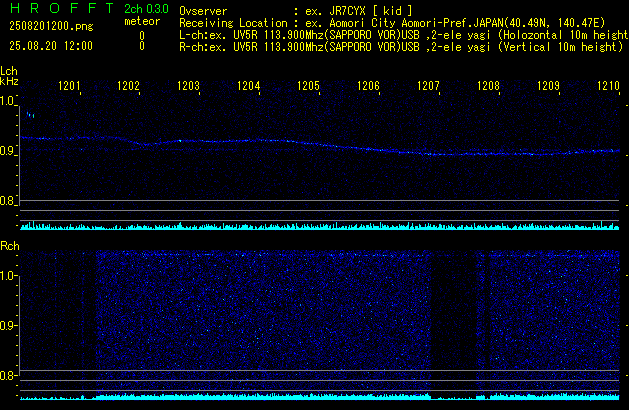The width and height of the screenshot is (629, 410).
Task: Click the 1208 time marker
Action: [488, 86]
